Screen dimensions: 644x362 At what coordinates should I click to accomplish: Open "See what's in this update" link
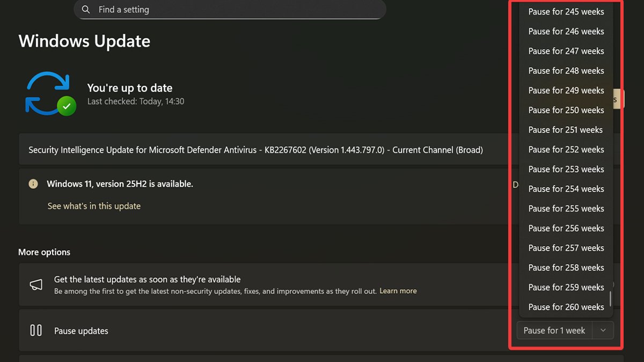94,206
